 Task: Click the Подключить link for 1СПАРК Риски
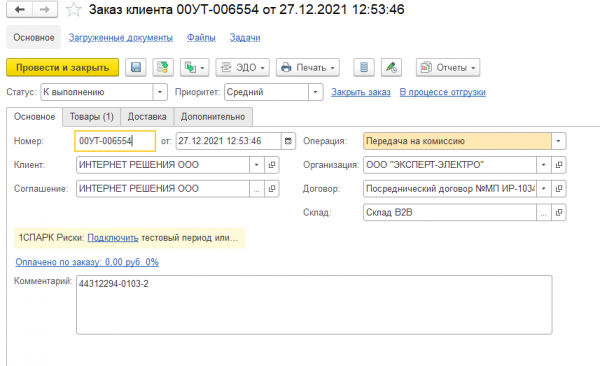point(113,238)
